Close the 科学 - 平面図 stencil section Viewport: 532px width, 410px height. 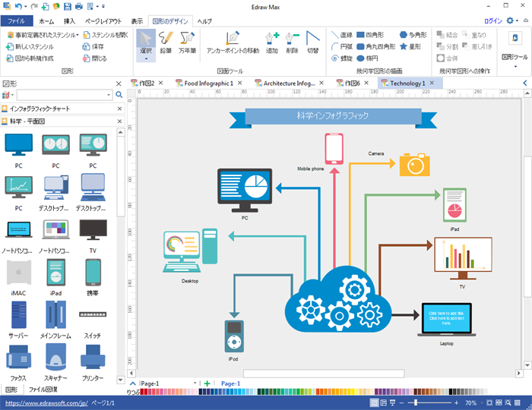click(x=119, y=121)
